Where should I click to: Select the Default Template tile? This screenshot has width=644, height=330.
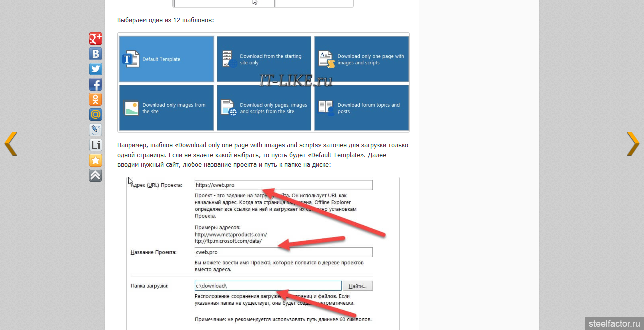(167, 59)
